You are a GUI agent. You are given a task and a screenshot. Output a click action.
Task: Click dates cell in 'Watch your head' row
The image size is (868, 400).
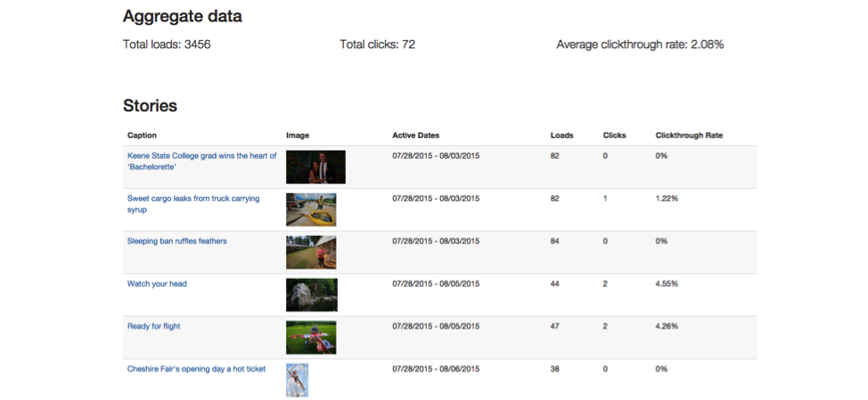[436, 284]
